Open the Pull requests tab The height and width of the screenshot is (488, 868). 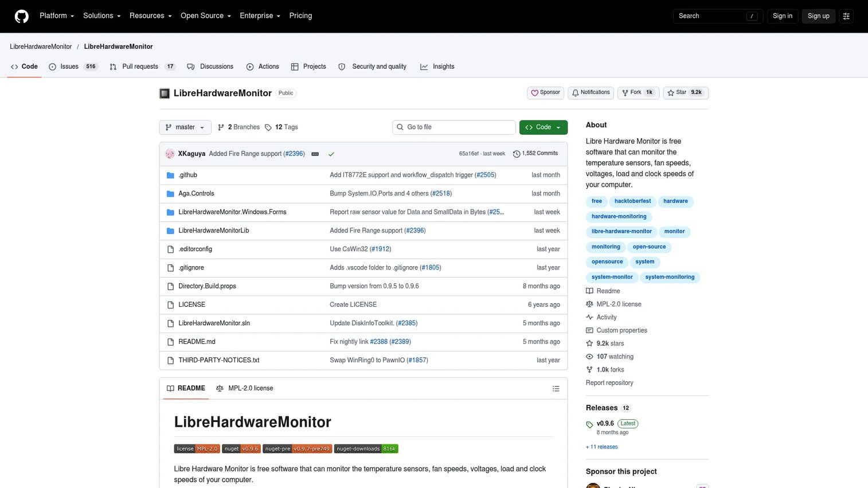(142, 67)
